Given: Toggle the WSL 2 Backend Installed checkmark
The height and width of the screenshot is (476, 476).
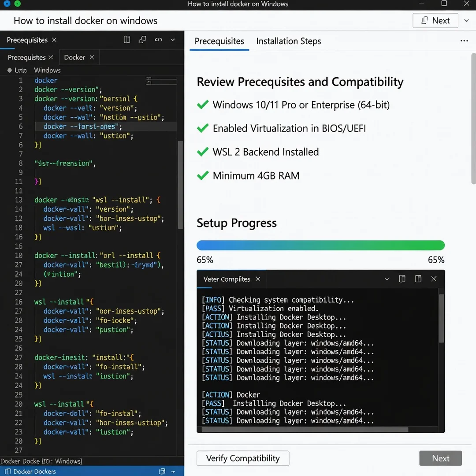Looking at the screenshot, I should [x=202, y=152].
